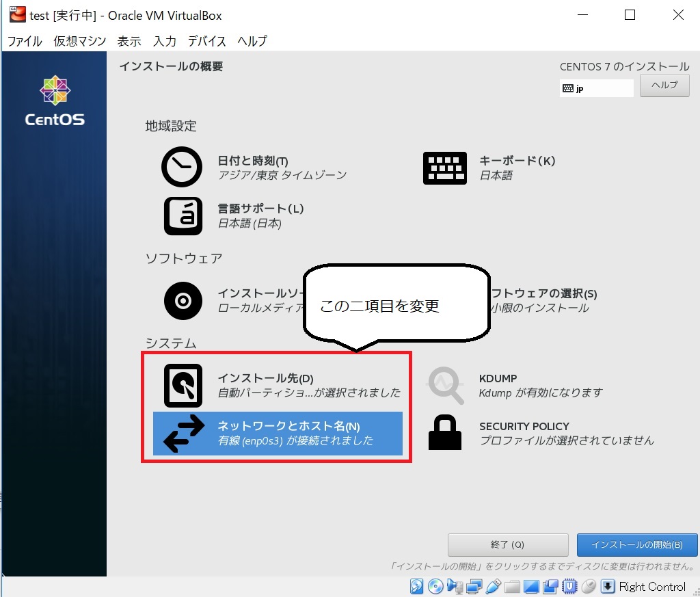Click Kdump が有効になります text
Image resolution: width=700 pixels, height=597 pixels.
[541, 393]
